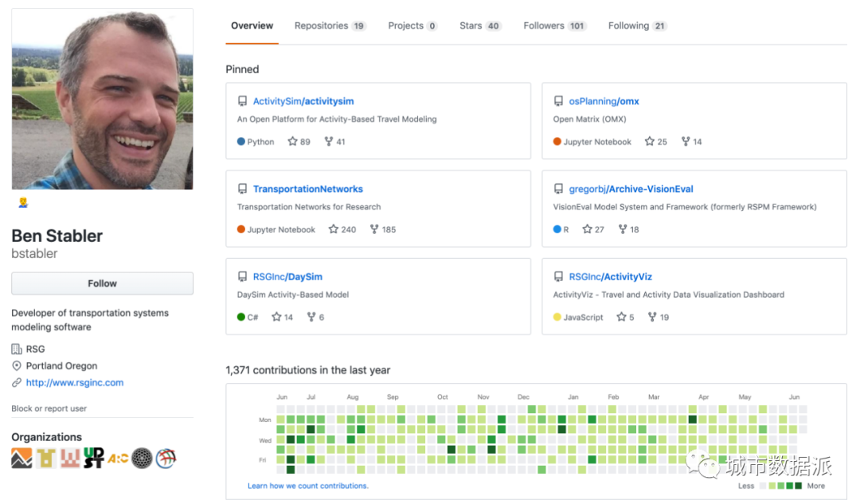This screenshot has width=860, height=504.
Task: Click the star icon showing 14 on DaySim
Action: (x=276, y=316)
